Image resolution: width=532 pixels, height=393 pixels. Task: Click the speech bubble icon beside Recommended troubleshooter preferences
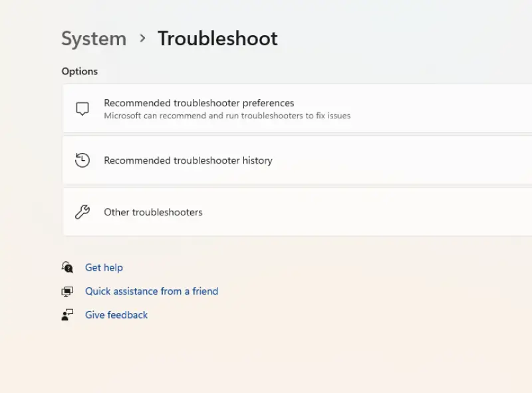(x=82, y=108)
